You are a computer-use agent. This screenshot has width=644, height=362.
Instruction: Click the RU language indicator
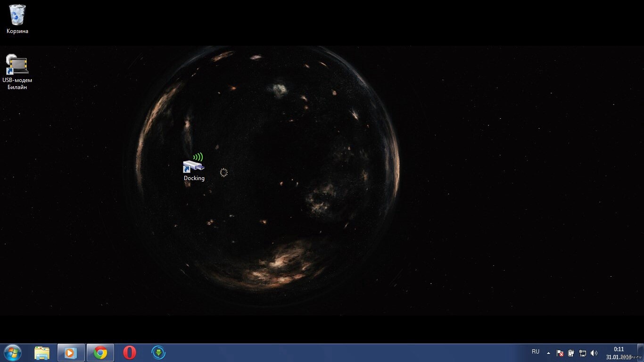(x=536, y=352)
